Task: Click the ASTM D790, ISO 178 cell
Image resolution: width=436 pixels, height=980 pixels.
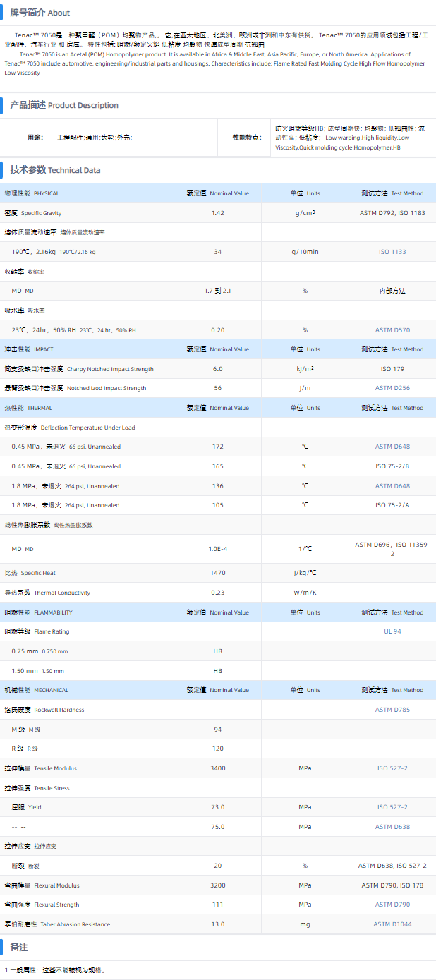Action: 392,885
